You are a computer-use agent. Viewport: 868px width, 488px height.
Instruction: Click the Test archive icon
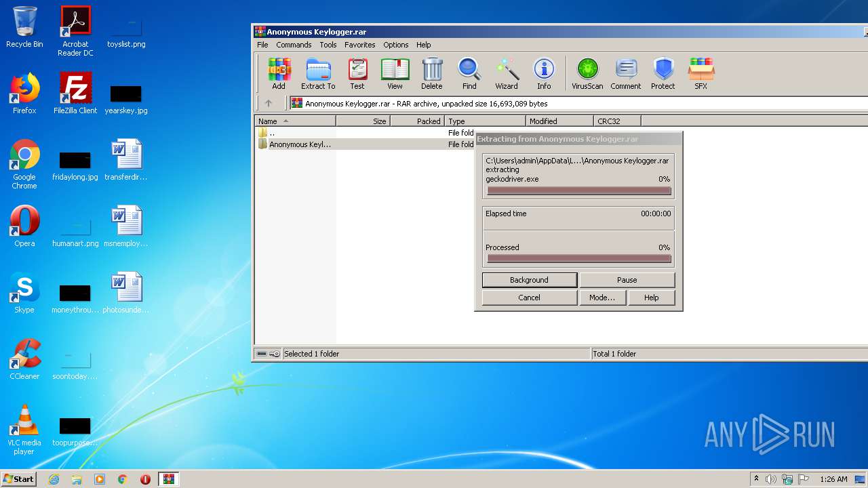(x=357, y=73)
